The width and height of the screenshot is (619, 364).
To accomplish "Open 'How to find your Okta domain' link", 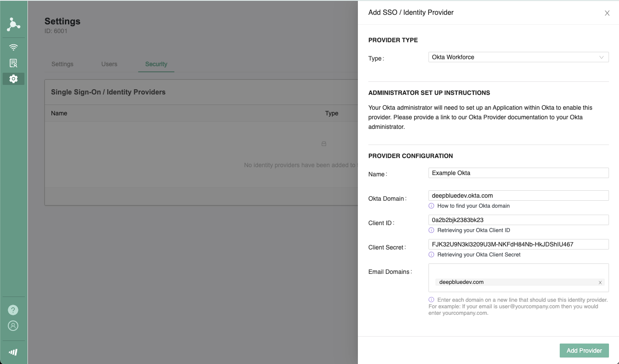I will point(473,206).
